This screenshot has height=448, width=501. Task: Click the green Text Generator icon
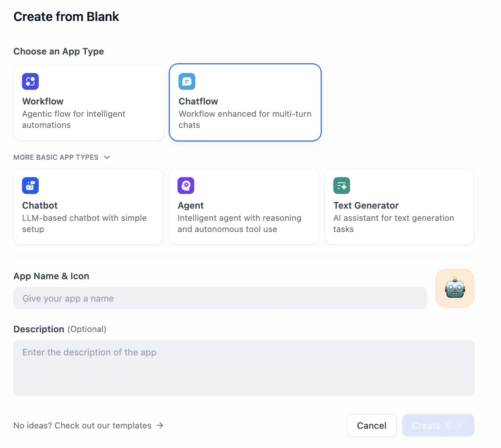[342, 186]
